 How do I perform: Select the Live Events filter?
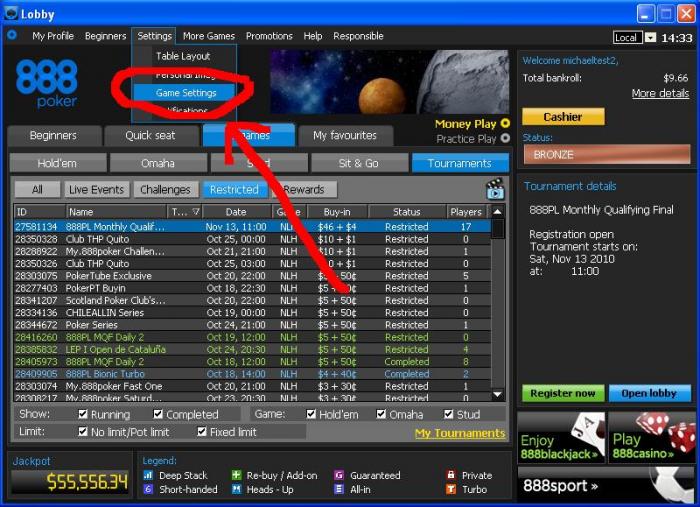click(x=96, y=190)
